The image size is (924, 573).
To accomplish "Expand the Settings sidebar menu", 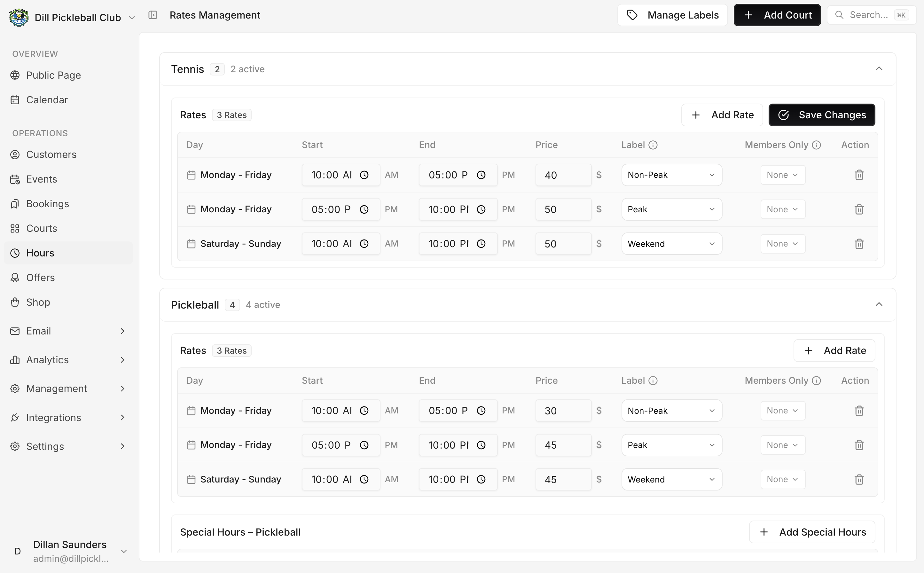I will (x=68, y=446).
